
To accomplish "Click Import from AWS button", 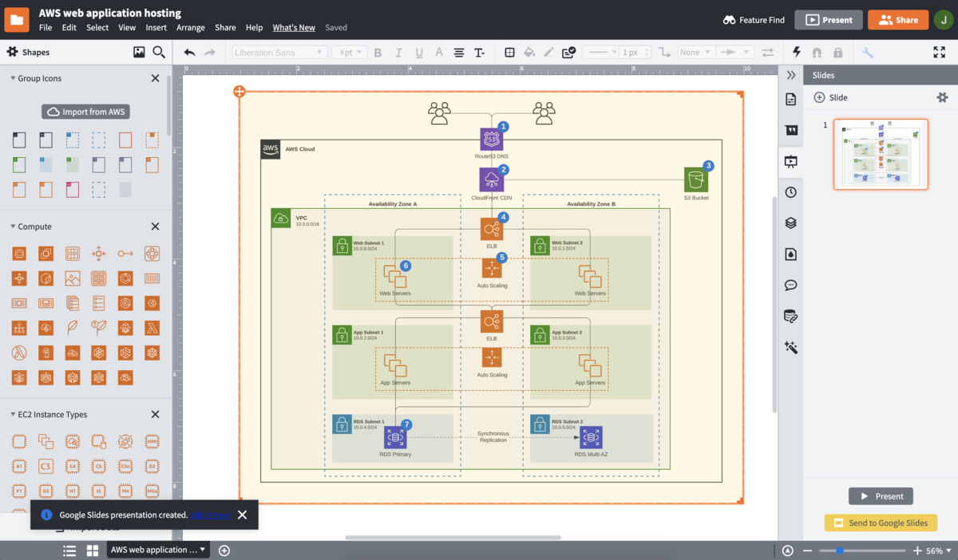I will coord(86,112).
